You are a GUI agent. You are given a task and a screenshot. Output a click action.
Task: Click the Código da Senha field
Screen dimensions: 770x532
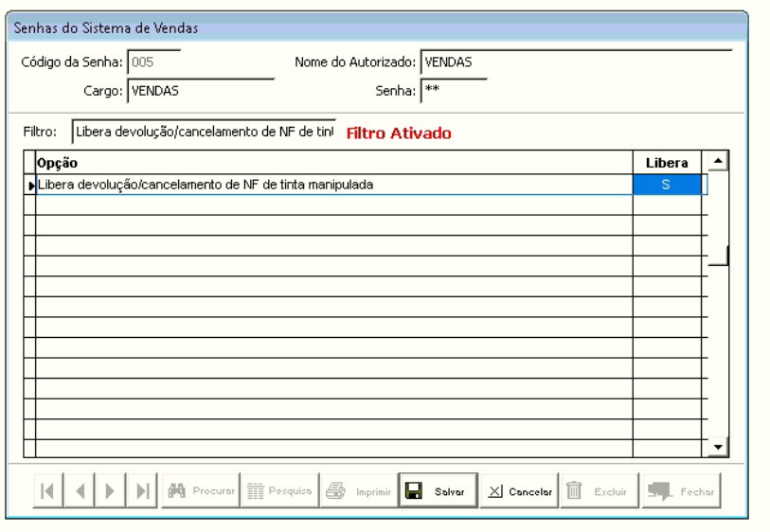(154, 62)
